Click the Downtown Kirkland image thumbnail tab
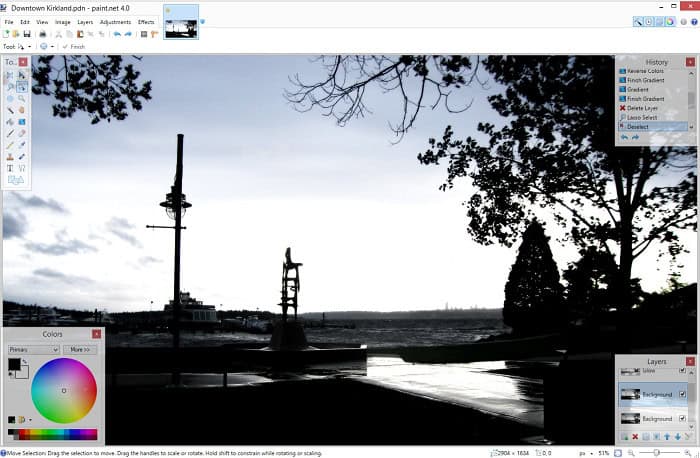This screenshot has height=458, width=700. (x=181, y=22)
